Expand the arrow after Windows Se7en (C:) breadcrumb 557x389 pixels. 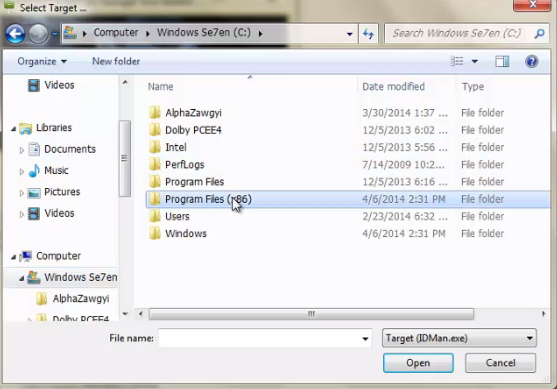pyautogui.click(x=260, y=34)
